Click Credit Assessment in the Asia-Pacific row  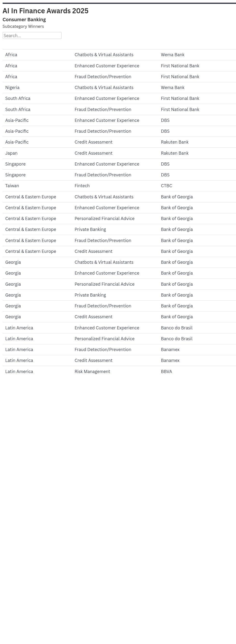[93, 142]
